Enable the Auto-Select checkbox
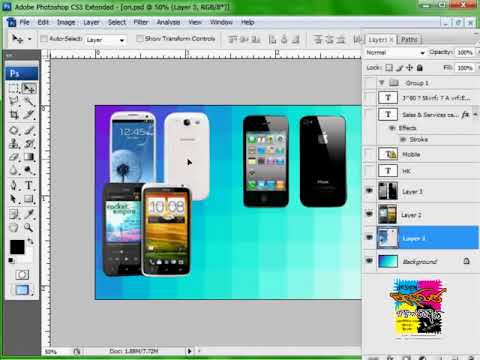Screen dimensions: 480x360 click(44, 39)
